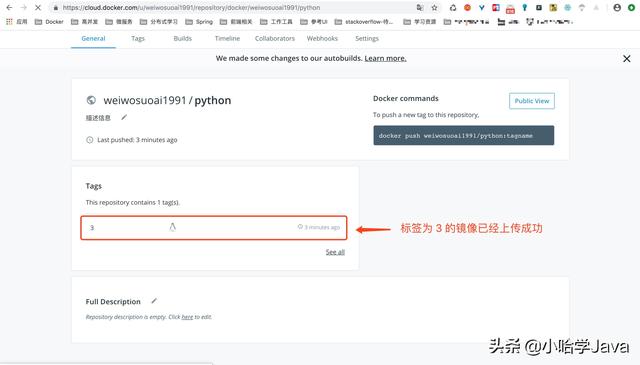Image resolution: width=640 pixels, height=365 pixels.
Task: Click 'To push a new tag to this repository' text
Action: click(x=426, y=115)
